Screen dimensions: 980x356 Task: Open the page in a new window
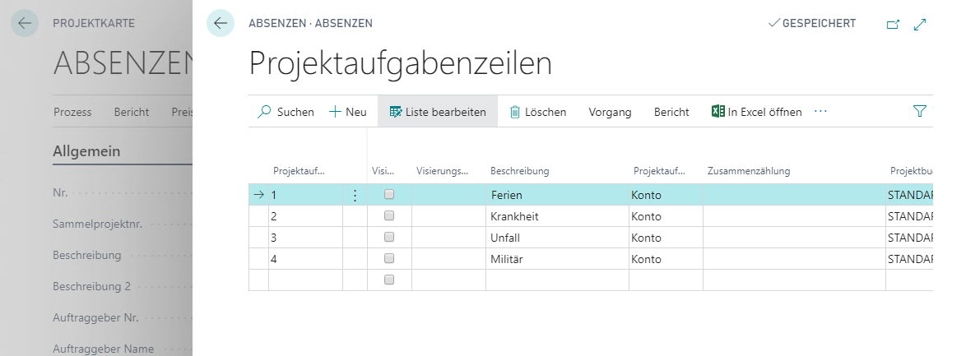[x=893, y=25]
